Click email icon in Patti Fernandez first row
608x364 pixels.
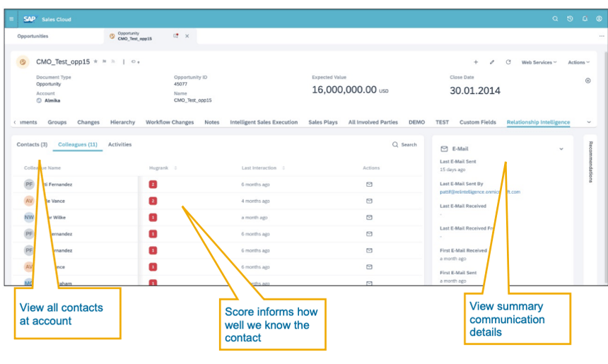click(369, 184)
